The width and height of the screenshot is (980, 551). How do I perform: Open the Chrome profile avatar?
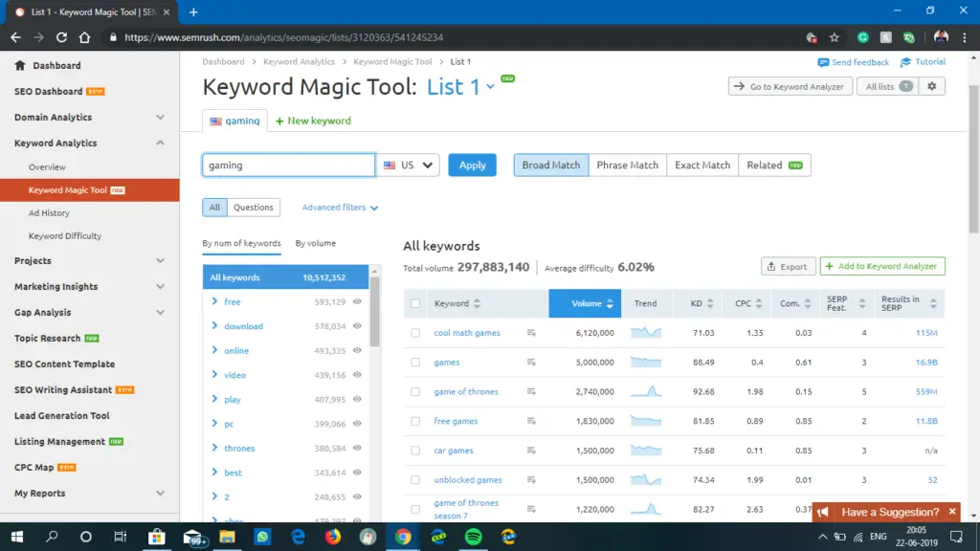coord(941,37)
